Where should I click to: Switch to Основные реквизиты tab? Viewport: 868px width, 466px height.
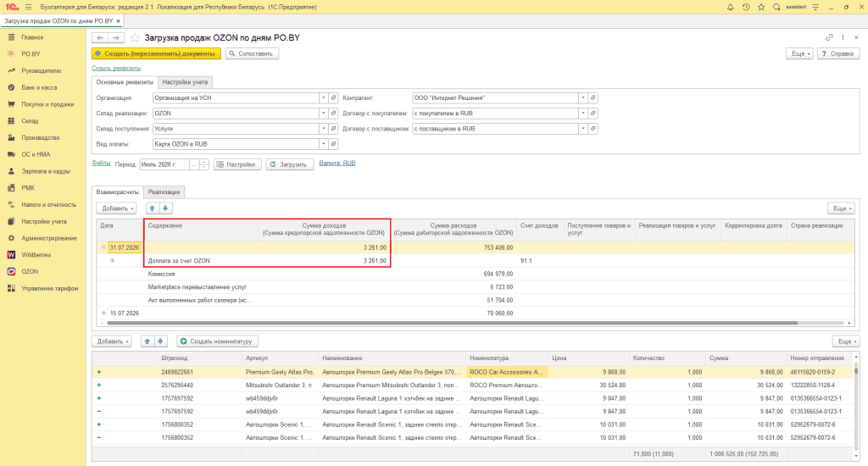[125, 82]
